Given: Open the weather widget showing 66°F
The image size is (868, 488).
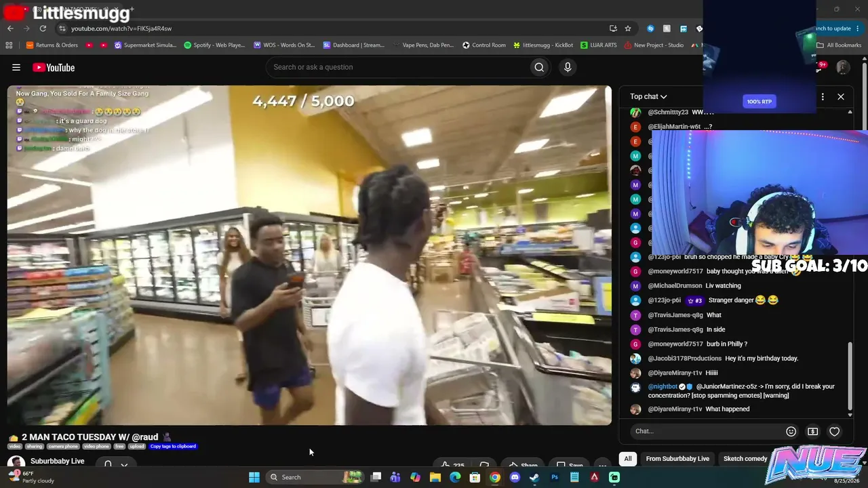Looking at the screenshot, I should [x=29, y=477].
